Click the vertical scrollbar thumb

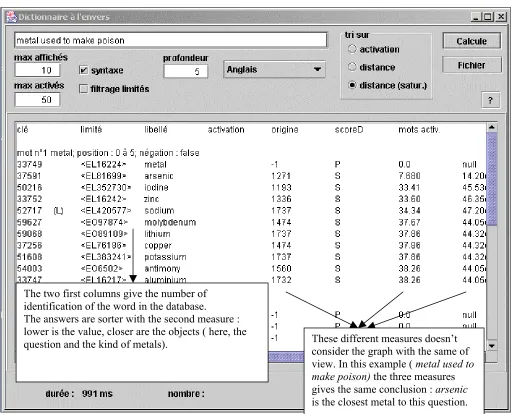pyautogui.click(x=492, y=179)
